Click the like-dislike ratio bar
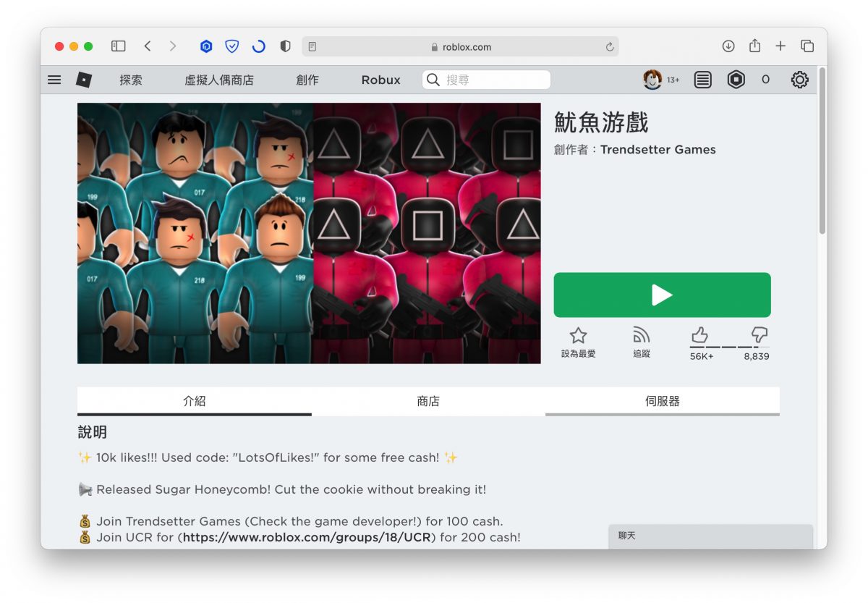This screenshot has width=868, height=603. pos(729,347)
